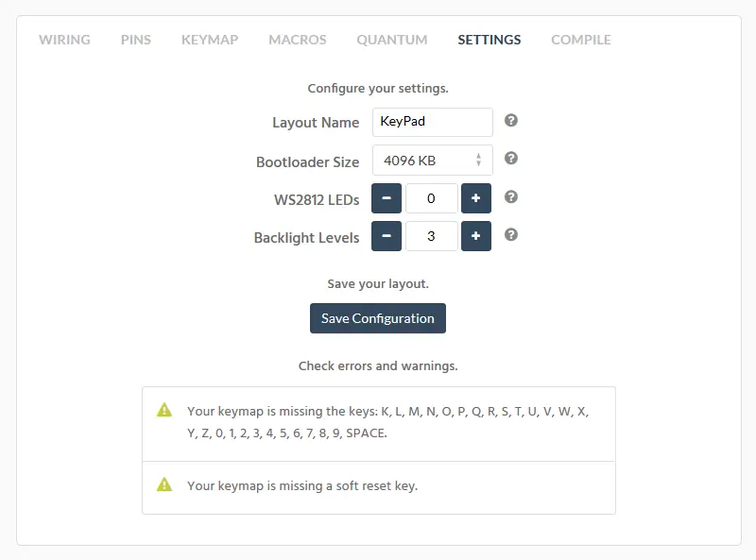Decrease WS2812 LEDs with minus button

[x=387, y=198]
